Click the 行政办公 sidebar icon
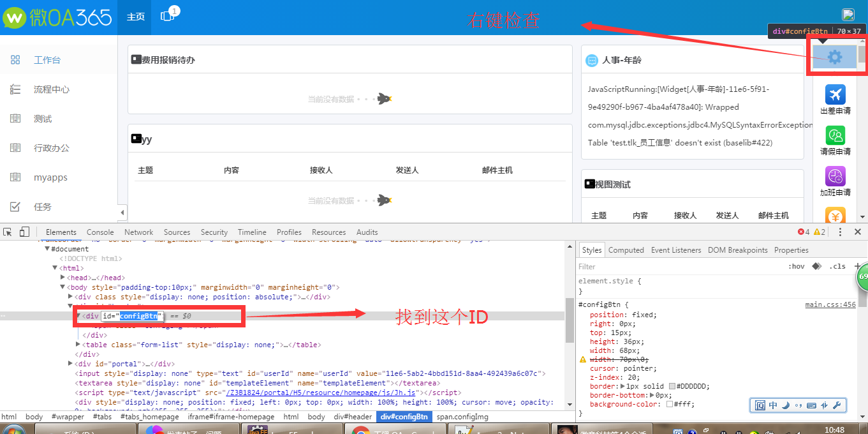The height and width of the screenshot is (434, 868). click(x=16, y=148)
